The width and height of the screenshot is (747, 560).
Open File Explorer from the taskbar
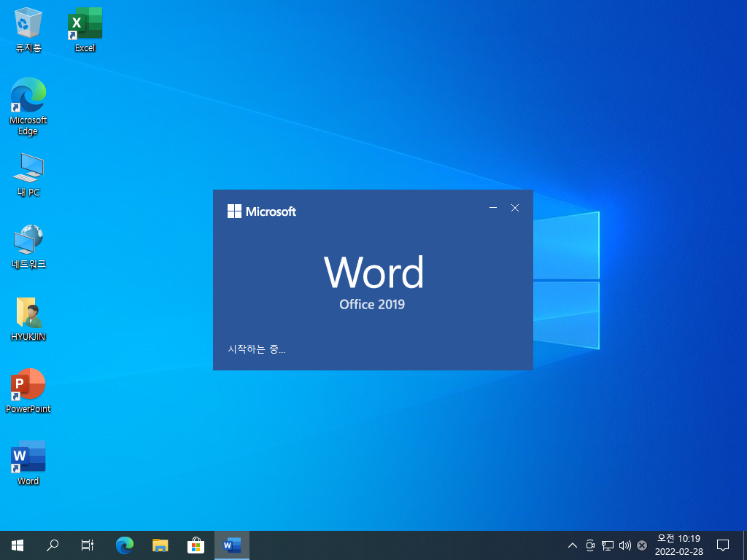point(160,545)
